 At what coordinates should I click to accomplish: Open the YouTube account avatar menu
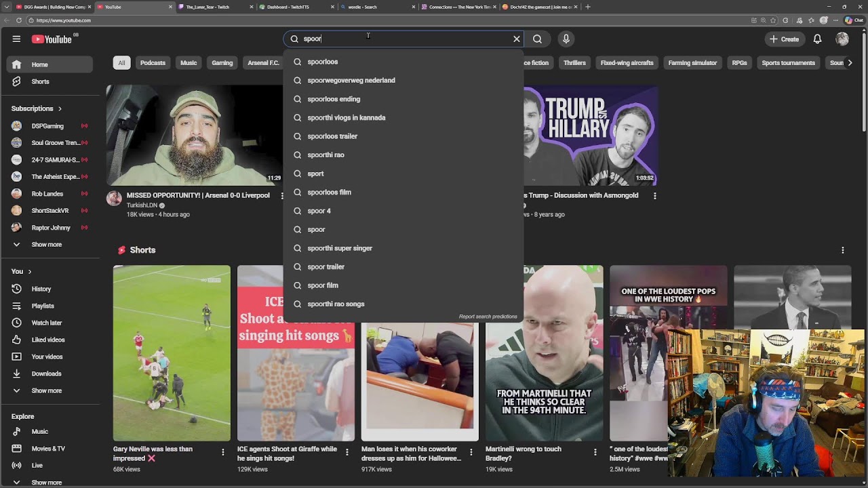842,39
